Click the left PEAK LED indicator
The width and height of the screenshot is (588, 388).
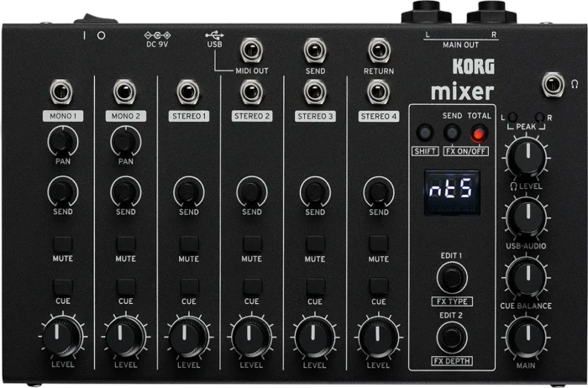[512, 118]
